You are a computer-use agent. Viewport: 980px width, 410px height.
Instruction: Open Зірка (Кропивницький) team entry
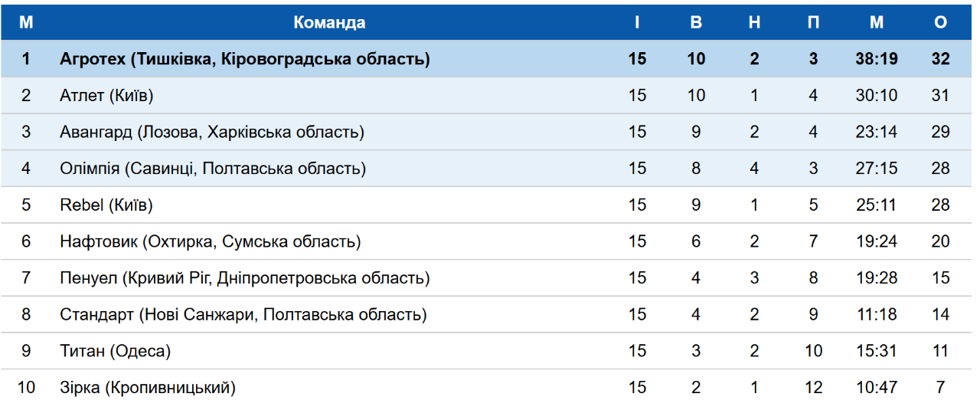tap(148, 388)
